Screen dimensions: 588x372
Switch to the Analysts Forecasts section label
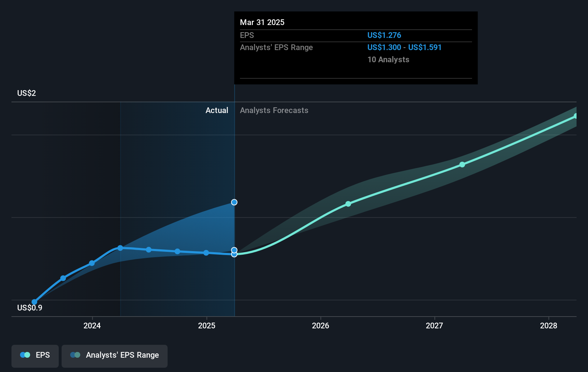[274, 110]
